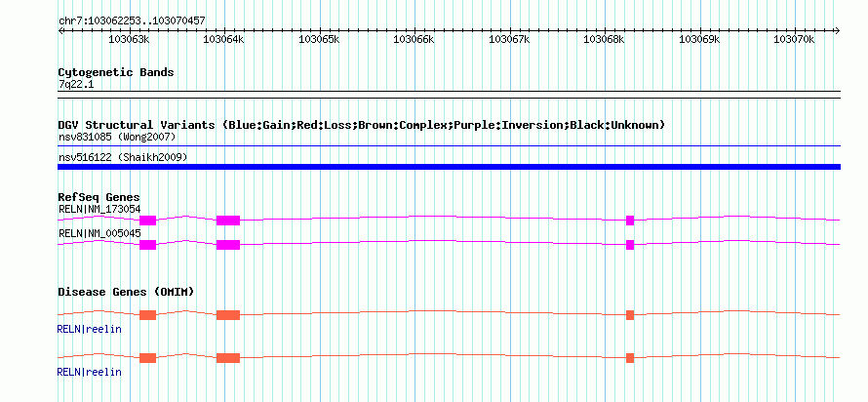Viewport: 868px width, 402px height.
Task: Open the upper RELN|reelin link
Action: 89,330
